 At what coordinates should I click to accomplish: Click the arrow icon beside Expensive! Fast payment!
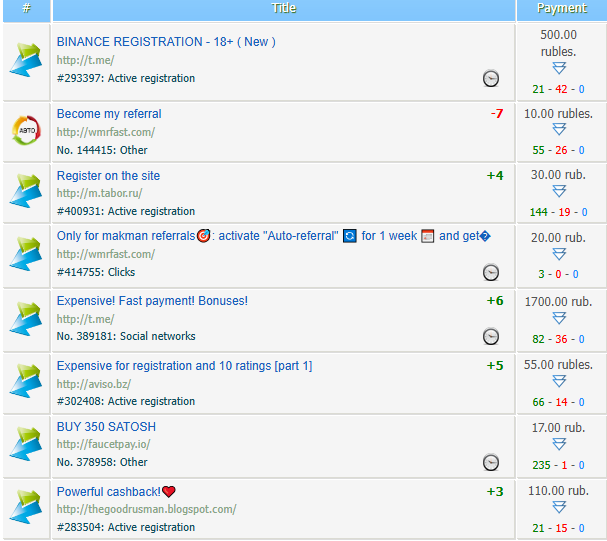pyautogui.click(x=26, y=319)
